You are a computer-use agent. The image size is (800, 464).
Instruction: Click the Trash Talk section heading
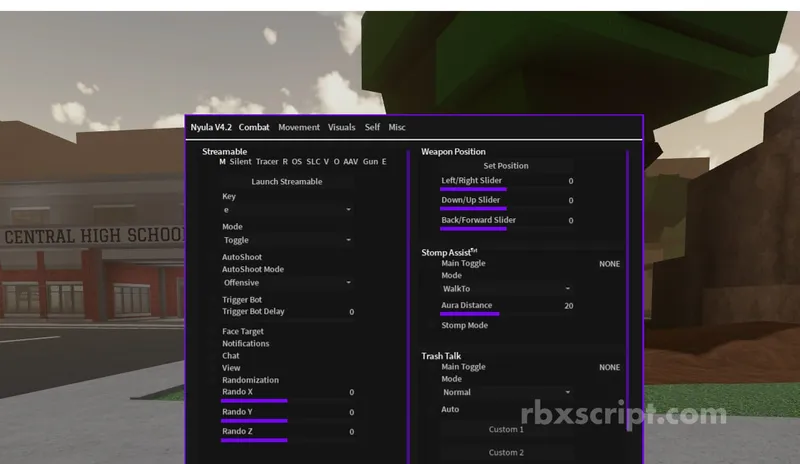[441, 356]
